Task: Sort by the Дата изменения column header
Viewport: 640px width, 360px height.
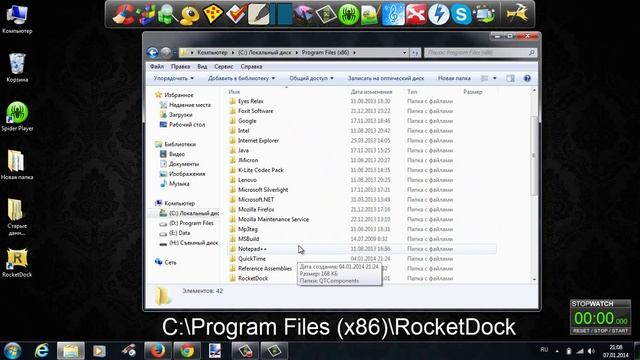Action: (371, 92)
